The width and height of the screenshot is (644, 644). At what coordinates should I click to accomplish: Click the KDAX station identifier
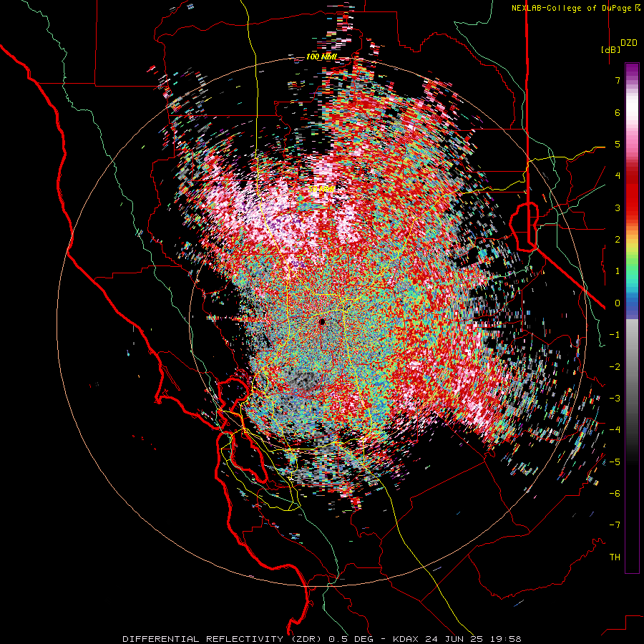(x=406, y=639)
